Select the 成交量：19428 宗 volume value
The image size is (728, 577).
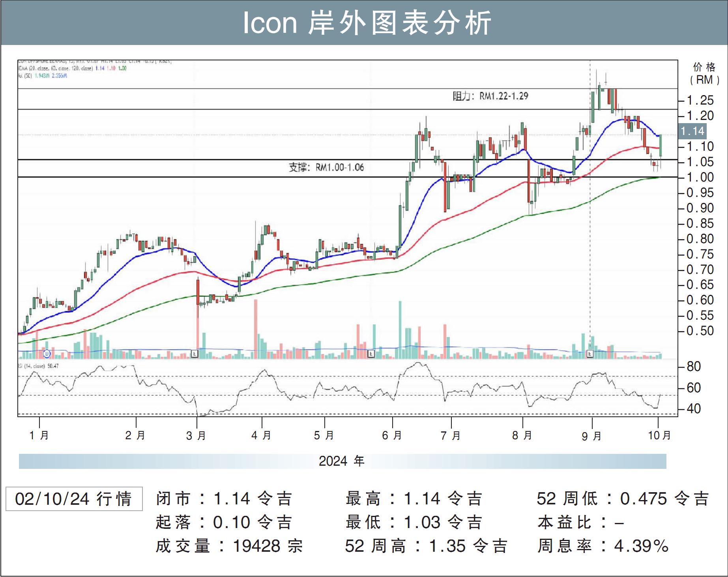pyautogui.click(x=229, y=546)
